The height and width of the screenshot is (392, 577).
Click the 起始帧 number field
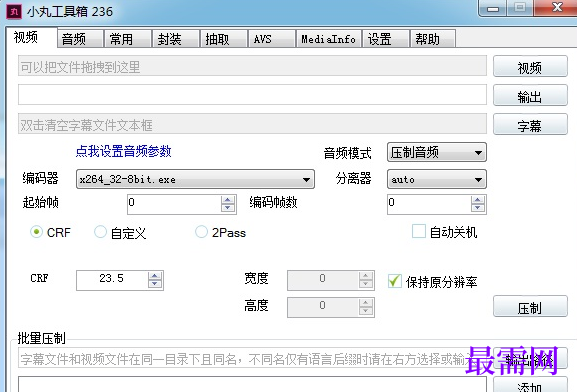click(174, 204)
